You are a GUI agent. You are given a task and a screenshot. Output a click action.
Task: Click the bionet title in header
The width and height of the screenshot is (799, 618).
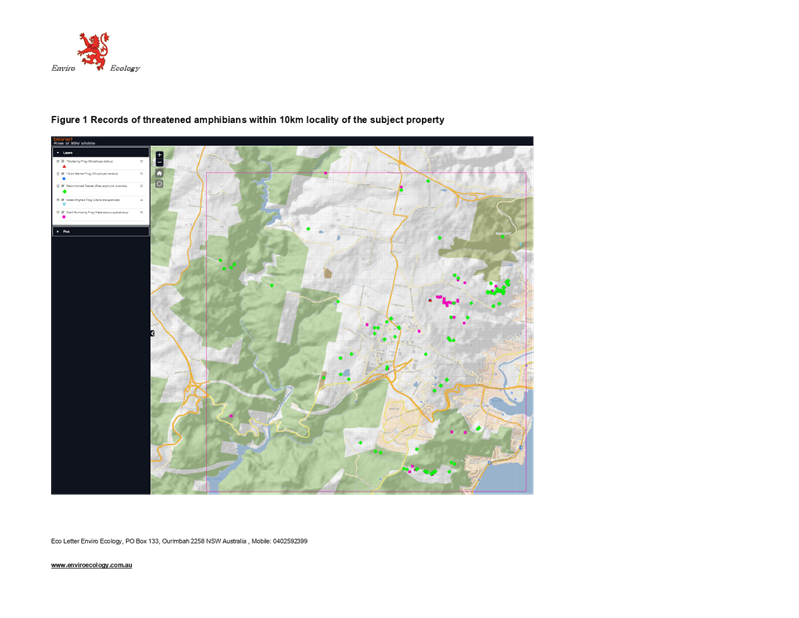coord(62,139)
